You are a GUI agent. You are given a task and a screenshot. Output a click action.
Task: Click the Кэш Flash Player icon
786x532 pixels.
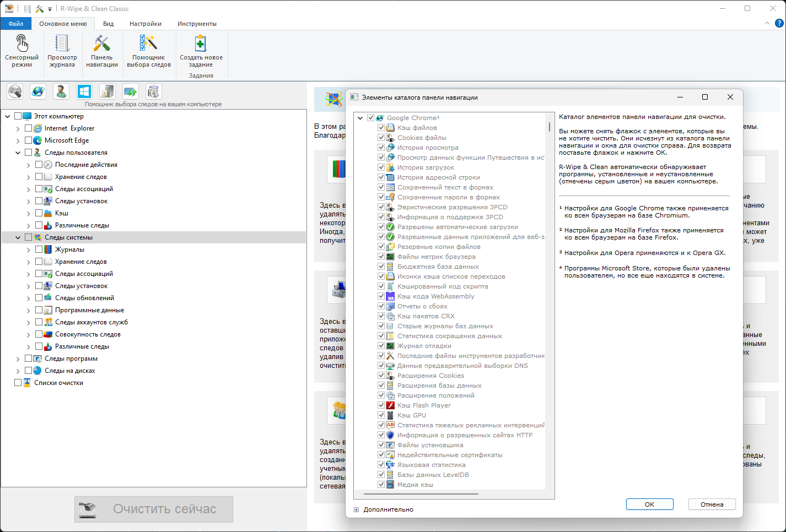(390, 405)
